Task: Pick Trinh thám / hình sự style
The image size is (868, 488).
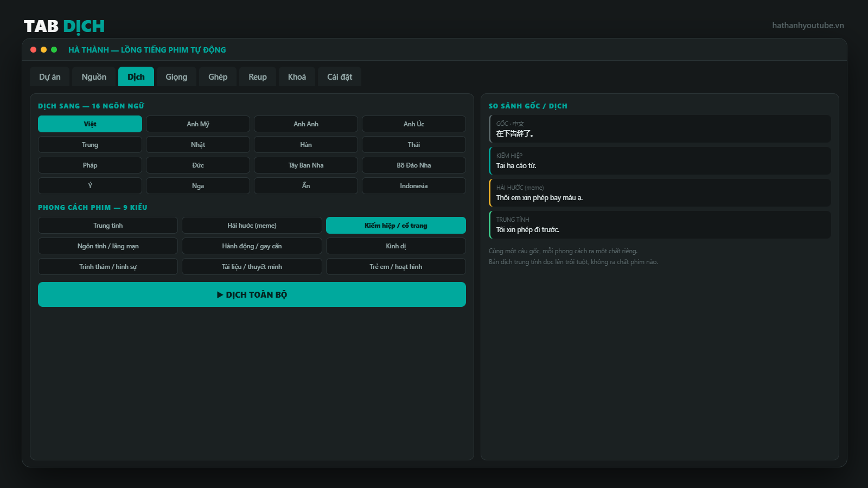Action: pyautogui.click(x=108, y=267)
